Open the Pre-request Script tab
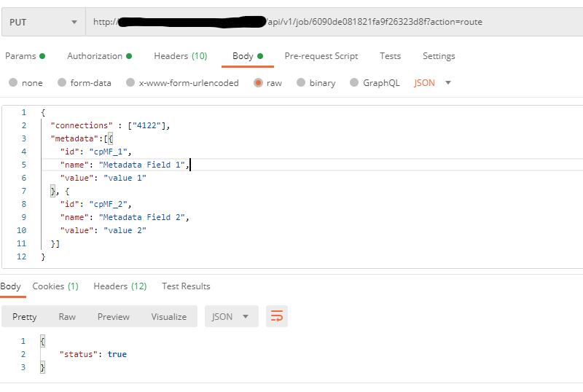 (321, 56)
